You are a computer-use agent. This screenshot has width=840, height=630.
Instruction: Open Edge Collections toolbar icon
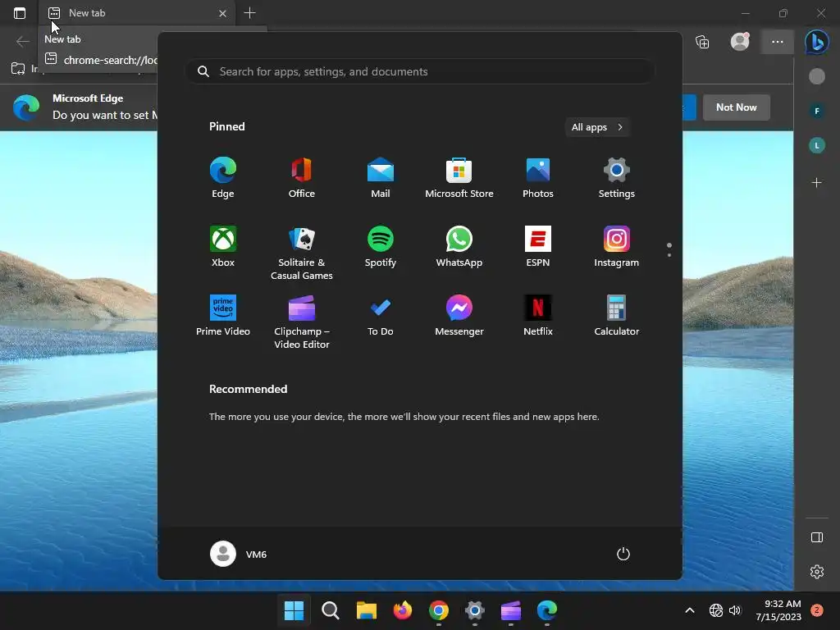[702, 41]
